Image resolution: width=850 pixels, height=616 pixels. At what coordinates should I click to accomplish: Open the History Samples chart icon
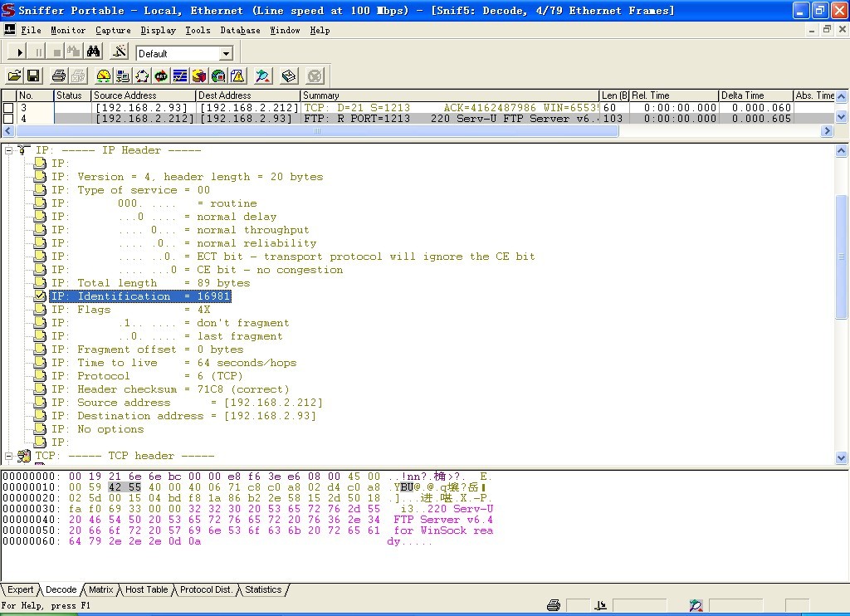pyautogui.click(x=180, y=76)
